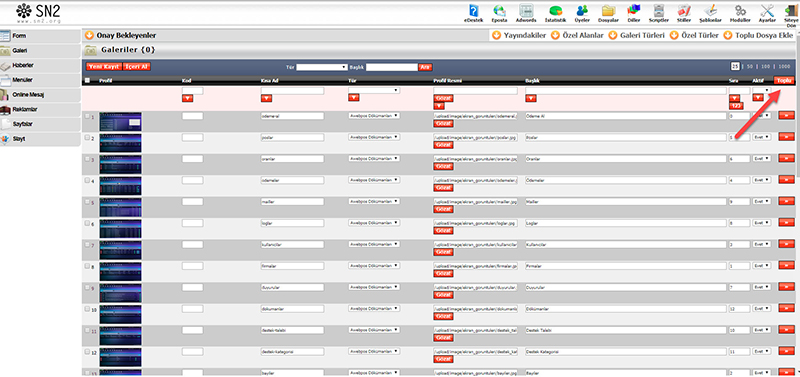Go to the Özel Türler link

699,36
